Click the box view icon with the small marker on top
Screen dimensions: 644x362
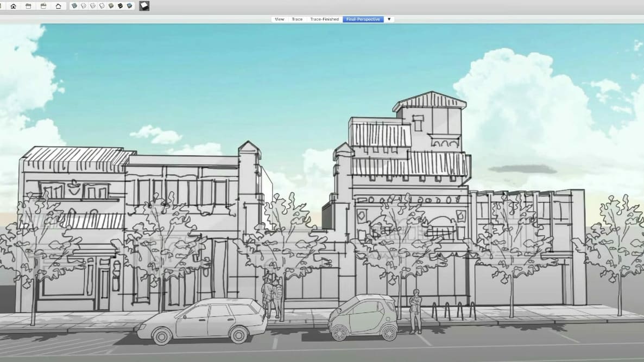pyautogui.click(x=43, y=6)
